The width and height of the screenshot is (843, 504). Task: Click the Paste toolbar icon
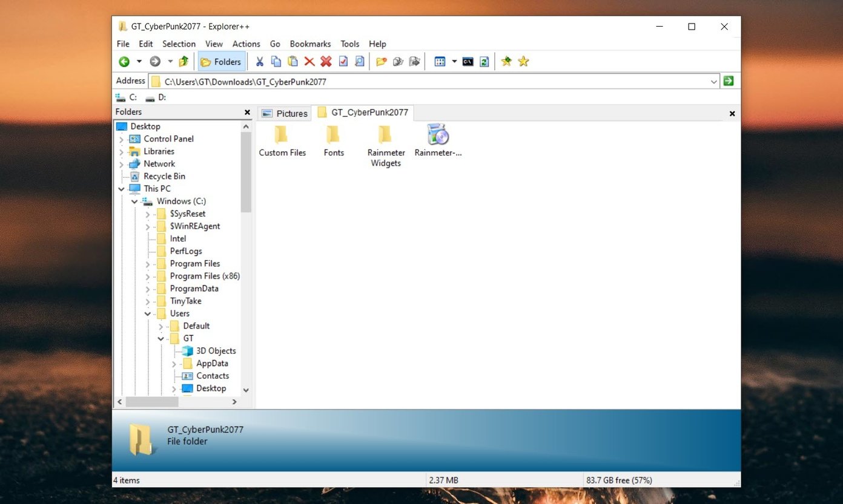(x=293, y=61)
